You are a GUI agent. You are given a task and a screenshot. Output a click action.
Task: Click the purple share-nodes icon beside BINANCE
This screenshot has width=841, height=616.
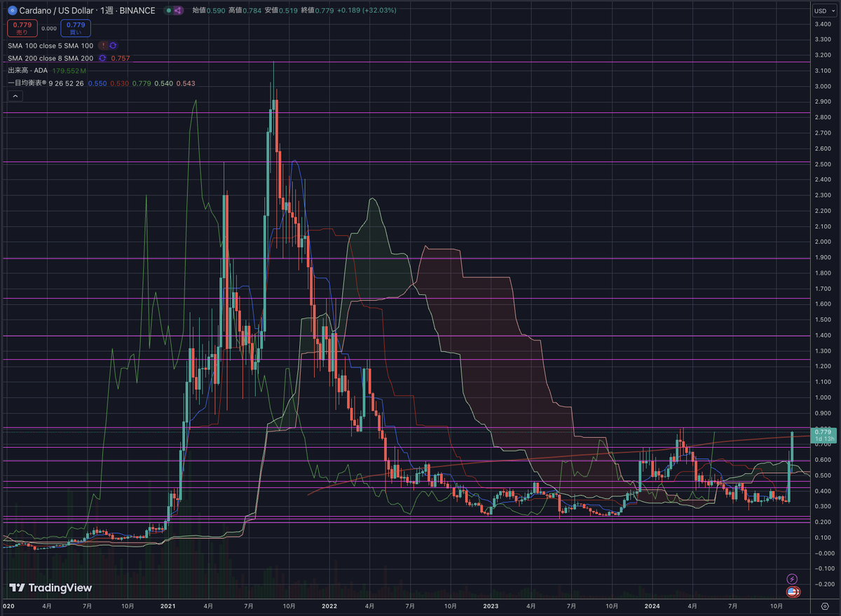(x=177, y=11)
